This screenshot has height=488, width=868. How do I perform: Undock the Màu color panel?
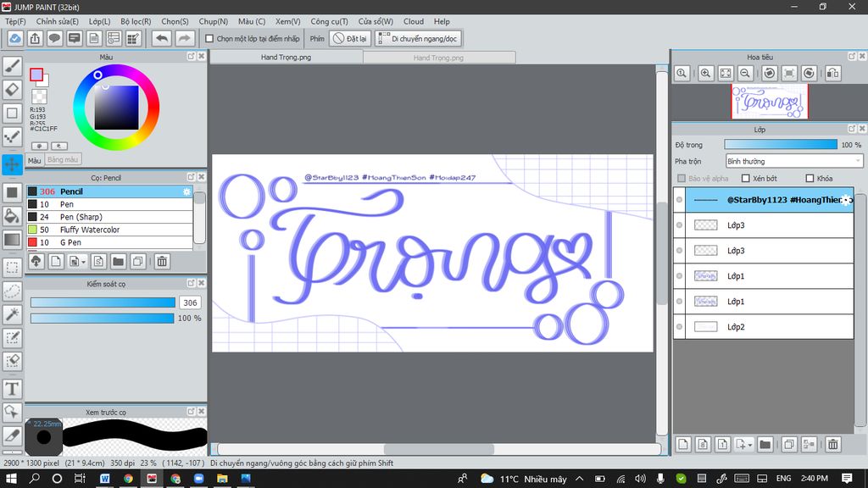(x=191, y=57)
